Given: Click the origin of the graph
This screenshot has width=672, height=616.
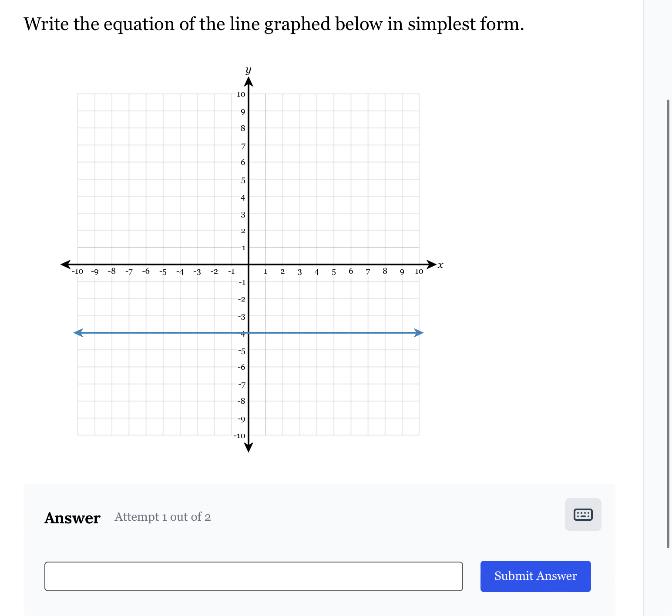Looking at the screenshot, I should (x=249, y=264).
